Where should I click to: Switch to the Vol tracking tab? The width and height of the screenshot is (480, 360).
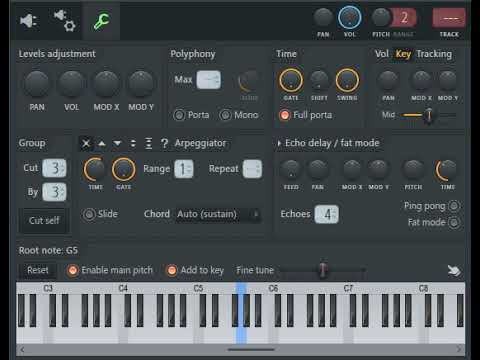tap(382, 54)
